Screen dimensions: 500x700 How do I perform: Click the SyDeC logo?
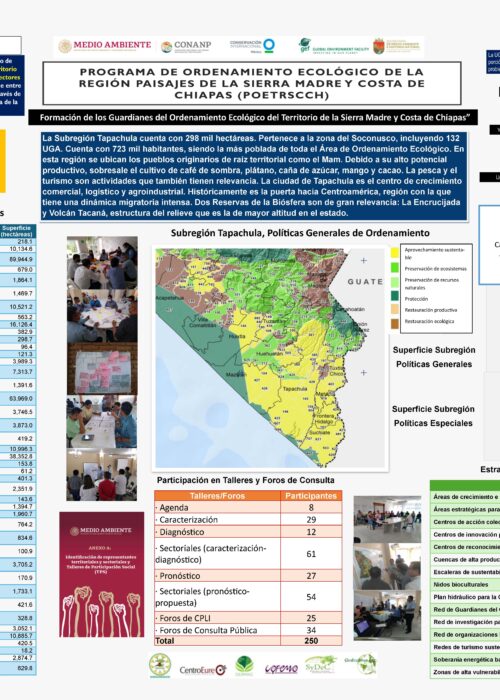coord(321,665)
